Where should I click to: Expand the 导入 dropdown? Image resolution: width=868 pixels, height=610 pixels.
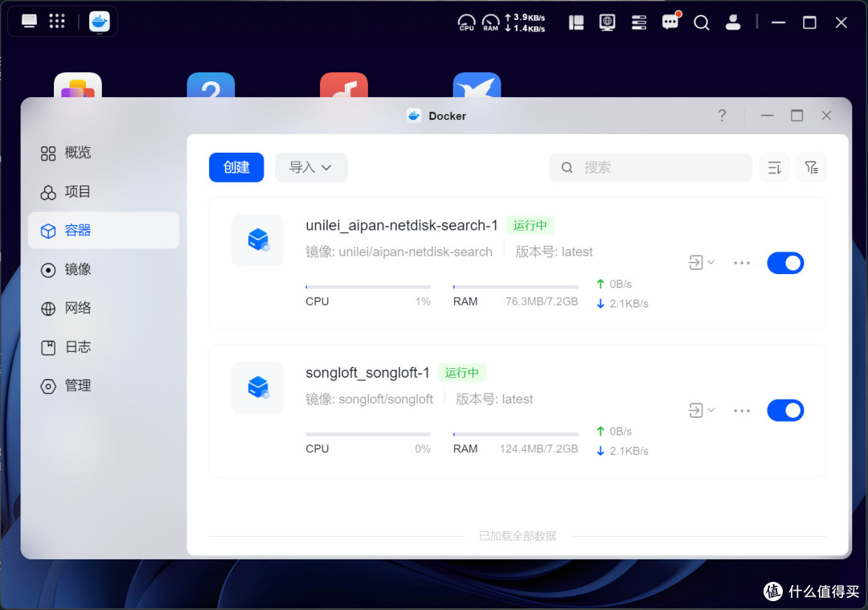311,167
